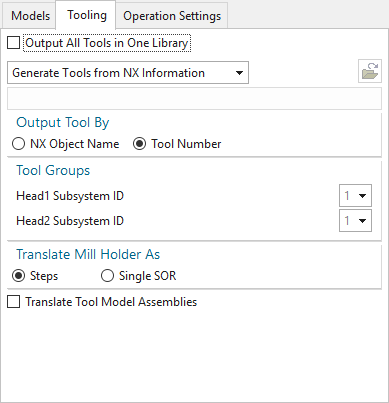The width and height of the screenshot is (389, 403).
Task: Switch to the Models tab
Action: [x=30, y=16]
